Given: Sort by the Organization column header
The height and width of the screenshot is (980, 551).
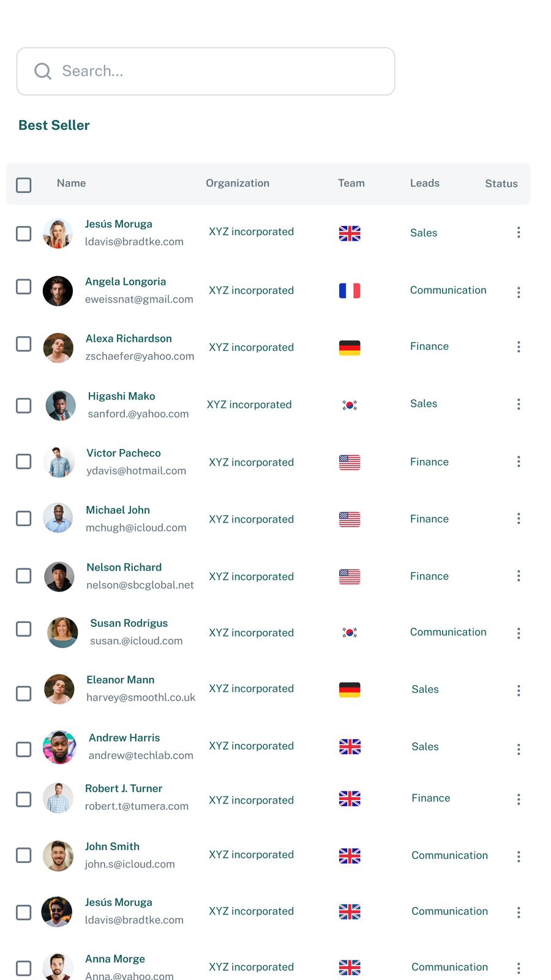Looking at the screenshot, I should pyautogui.click(x=238, y=183).
